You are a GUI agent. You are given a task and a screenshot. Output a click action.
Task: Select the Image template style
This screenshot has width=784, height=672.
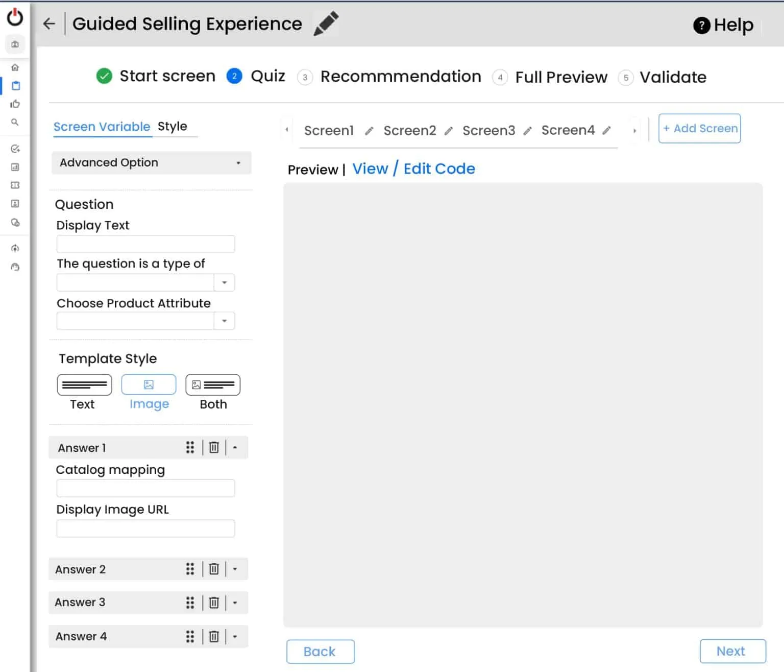(149, 385)
